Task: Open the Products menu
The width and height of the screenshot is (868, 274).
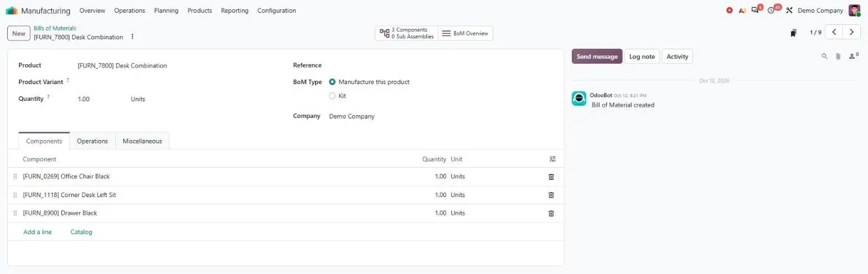Action: (200, 11)
